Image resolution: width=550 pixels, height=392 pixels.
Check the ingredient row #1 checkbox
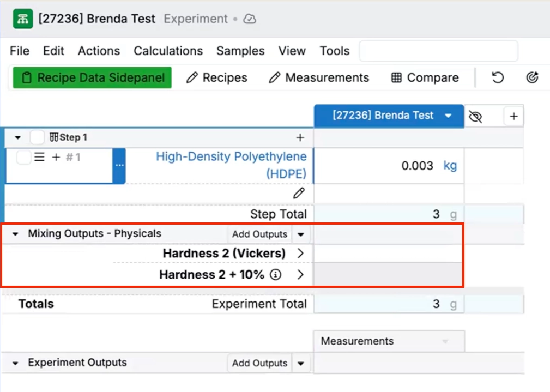pos(23,158)
